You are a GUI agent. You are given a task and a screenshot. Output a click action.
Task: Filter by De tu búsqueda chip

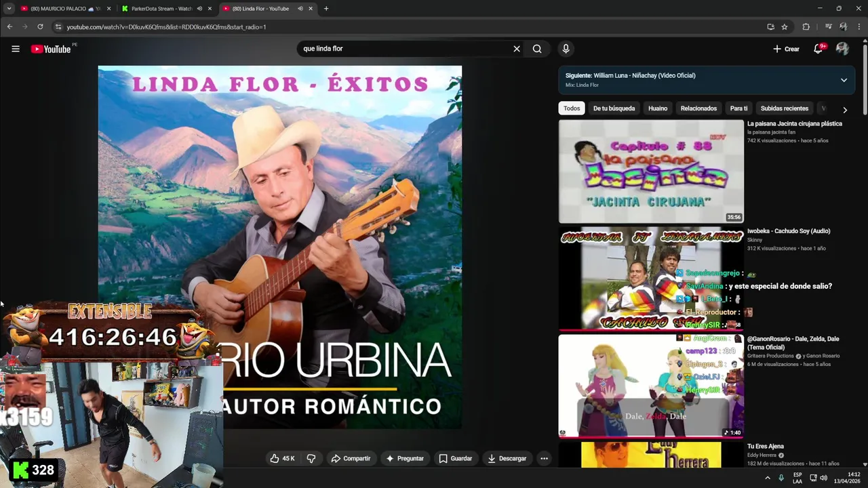(614, 108)
